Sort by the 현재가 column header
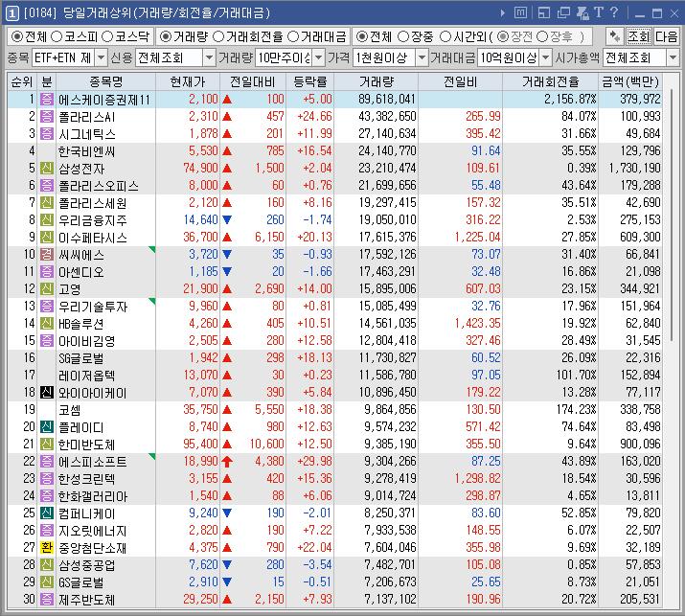The height and width of the screenshot is (616, 685). point(188,81)
